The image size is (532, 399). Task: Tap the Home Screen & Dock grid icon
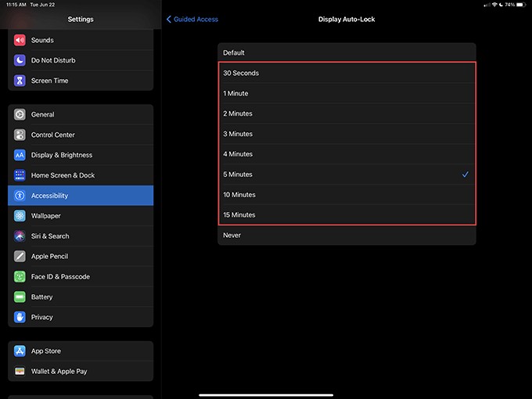point(20,175)
